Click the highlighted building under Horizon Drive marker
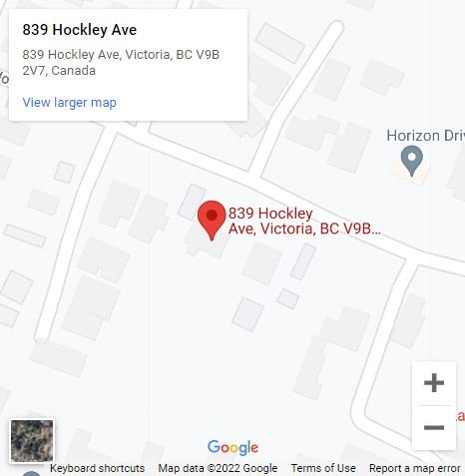Viewport: 465px width, 476px height. tap(411, 173)
